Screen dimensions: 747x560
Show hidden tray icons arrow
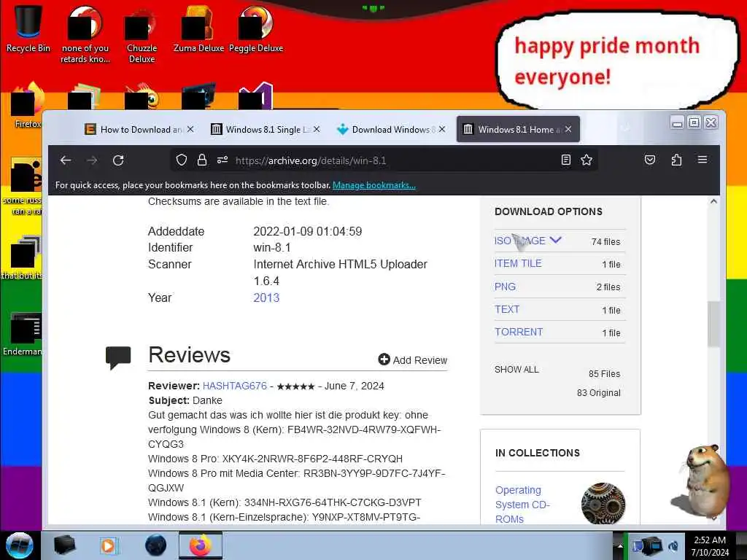(x=620, y=546)
